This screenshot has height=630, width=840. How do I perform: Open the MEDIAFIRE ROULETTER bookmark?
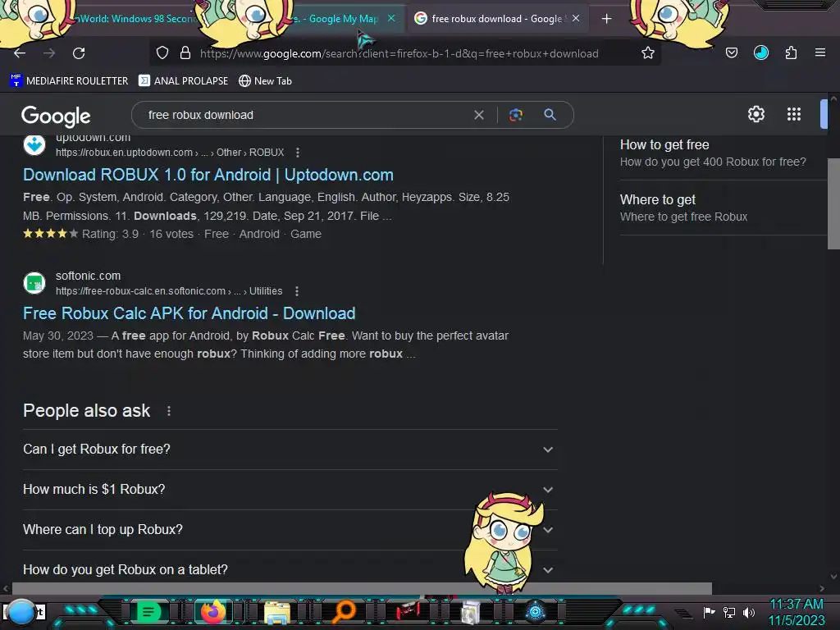(x=69, y=81)
